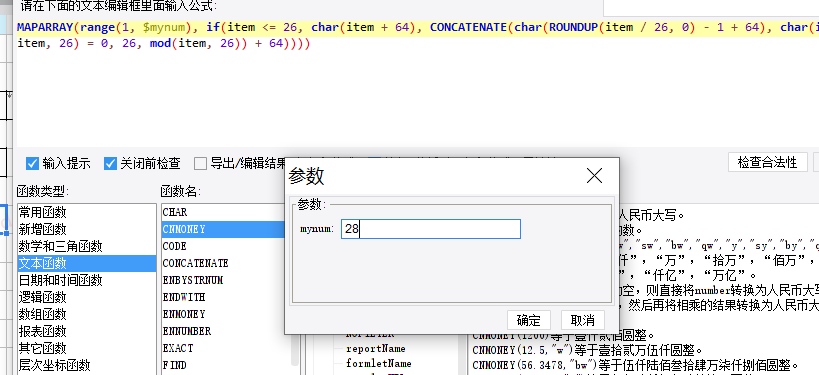Select 文本函数 category

[87, 263]
